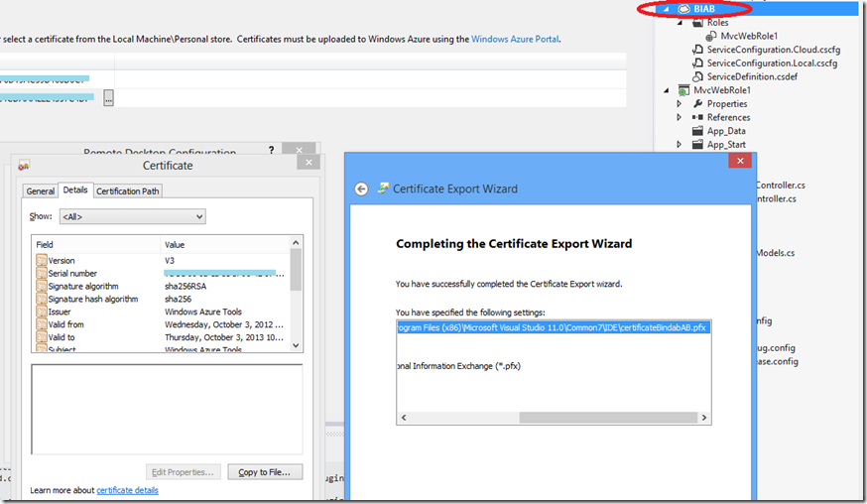Click the App_Data folder icon
This screenshot has height=504, width=867.
[x=697, y=131]
